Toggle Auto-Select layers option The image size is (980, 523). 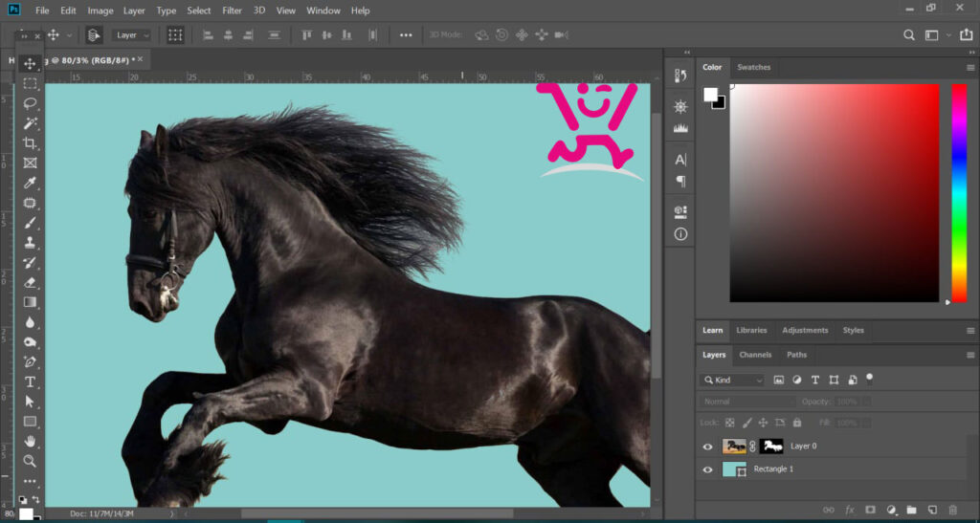94,35
